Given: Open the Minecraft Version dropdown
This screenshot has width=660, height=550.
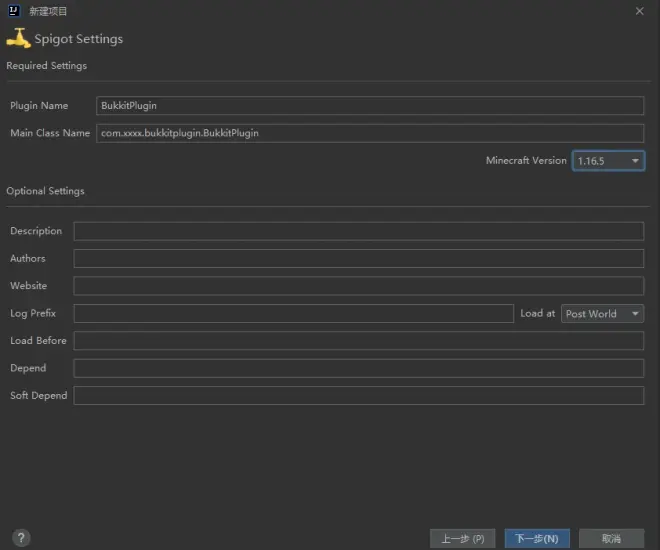Looking at the screenshot, I should click(608, 161).
